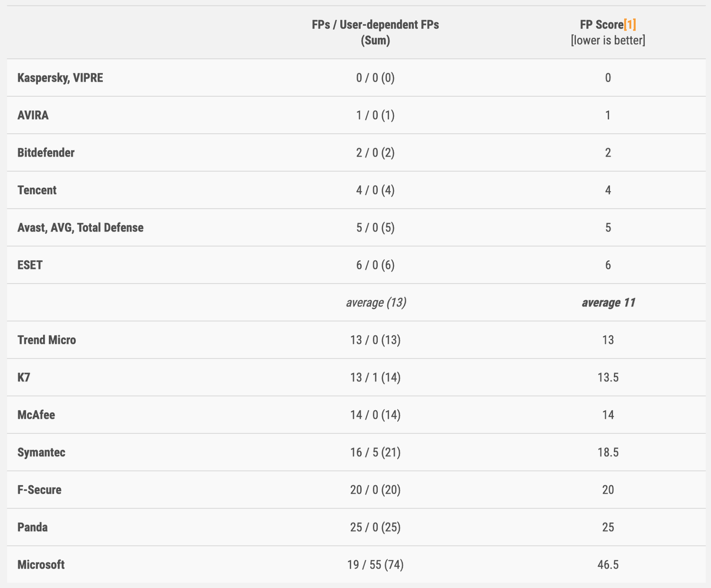Open the [1] footnote link beside FP Score

[x=630, y=25]
